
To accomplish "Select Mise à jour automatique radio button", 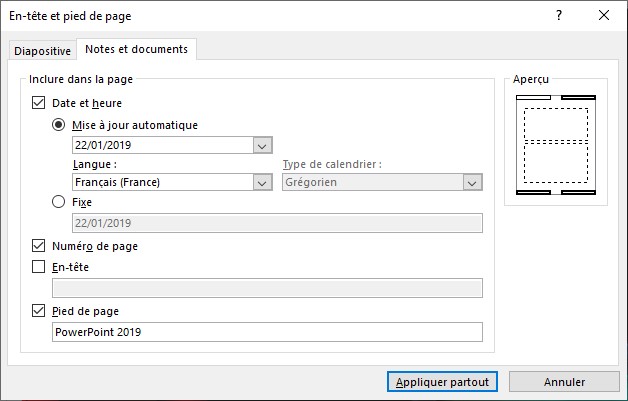I will pos(59,125).
